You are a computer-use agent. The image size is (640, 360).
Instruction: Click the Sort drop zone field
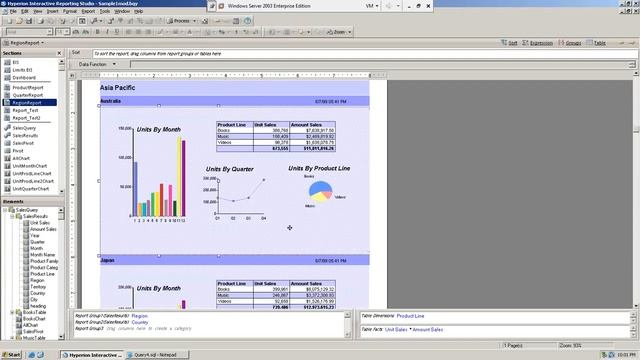click(x=364, y=53)
